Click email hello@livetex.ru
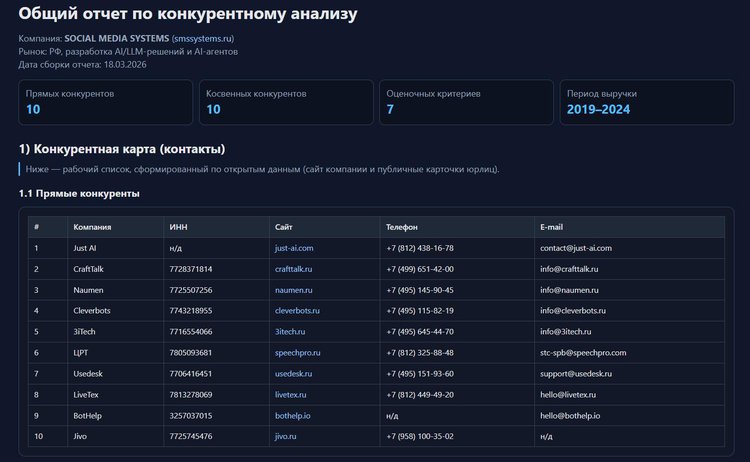 (568, 395)
